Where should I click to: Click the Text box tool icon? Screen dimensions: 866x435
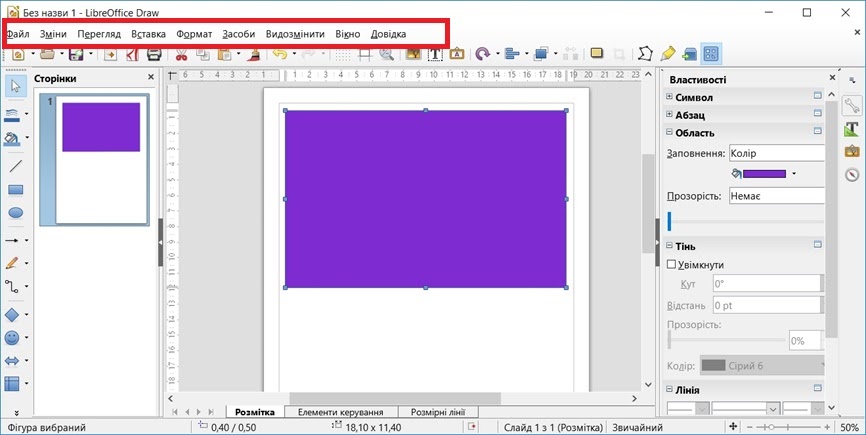click(x=435, y=54)
